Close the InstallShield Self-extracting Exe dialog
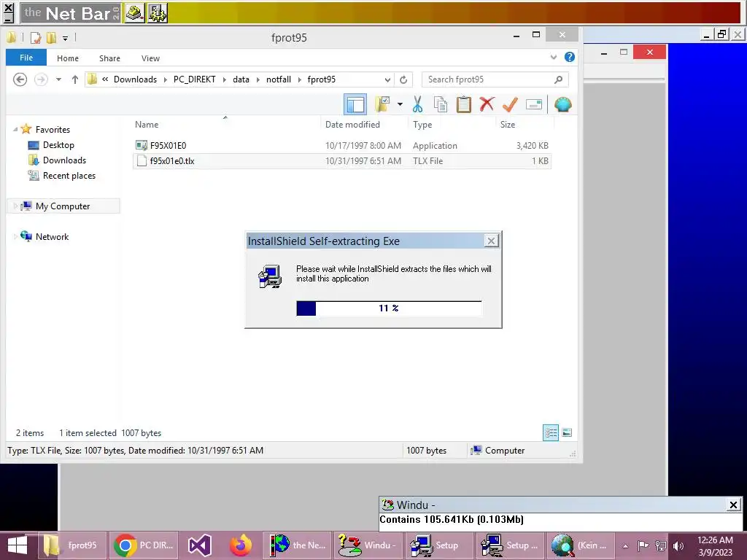The height and width of the screenshot is (560, 747). [x=491, y=241]
